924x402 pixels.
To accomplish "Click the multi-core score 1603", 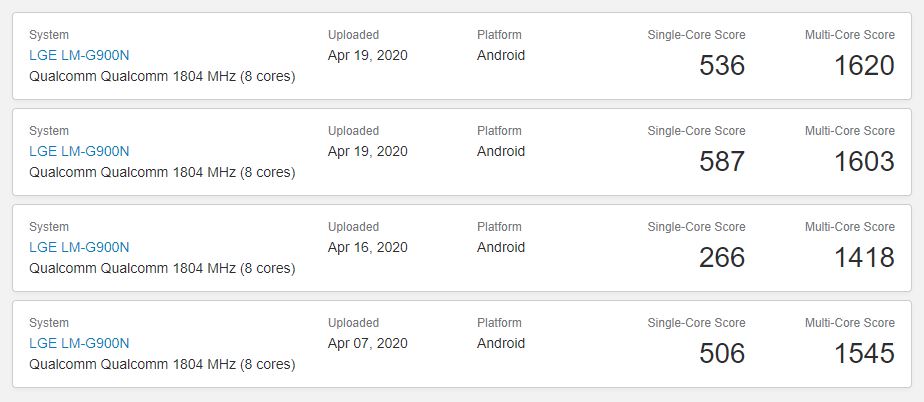I will pyautogui.click(x=864, y=162).
